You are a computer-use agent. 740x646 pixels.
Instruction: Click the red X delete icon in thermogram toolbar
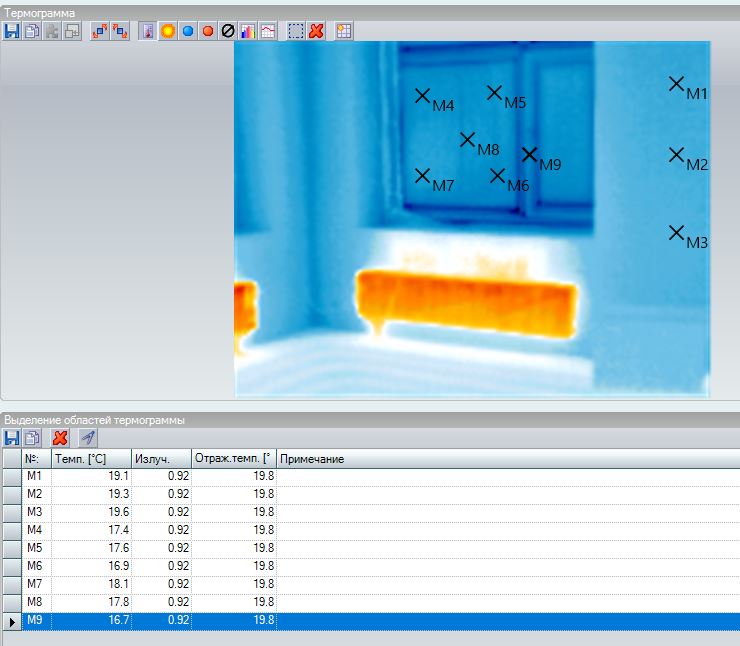316,31
